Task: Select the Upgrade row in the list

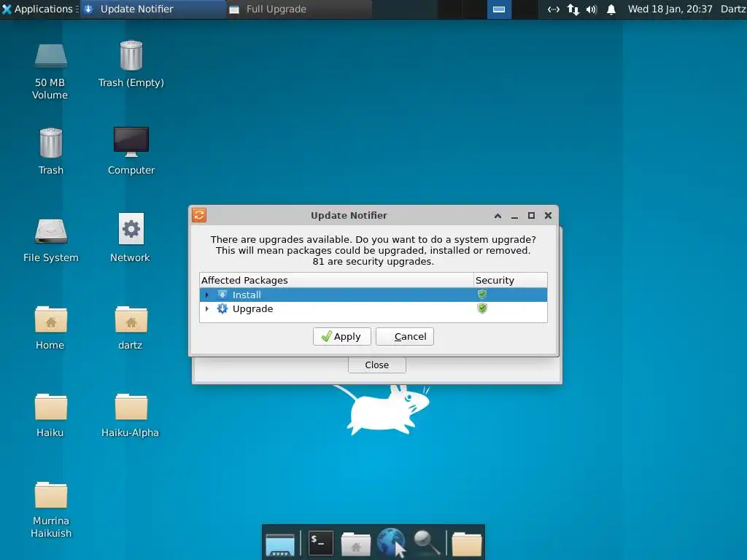Action: click(373, 308)
